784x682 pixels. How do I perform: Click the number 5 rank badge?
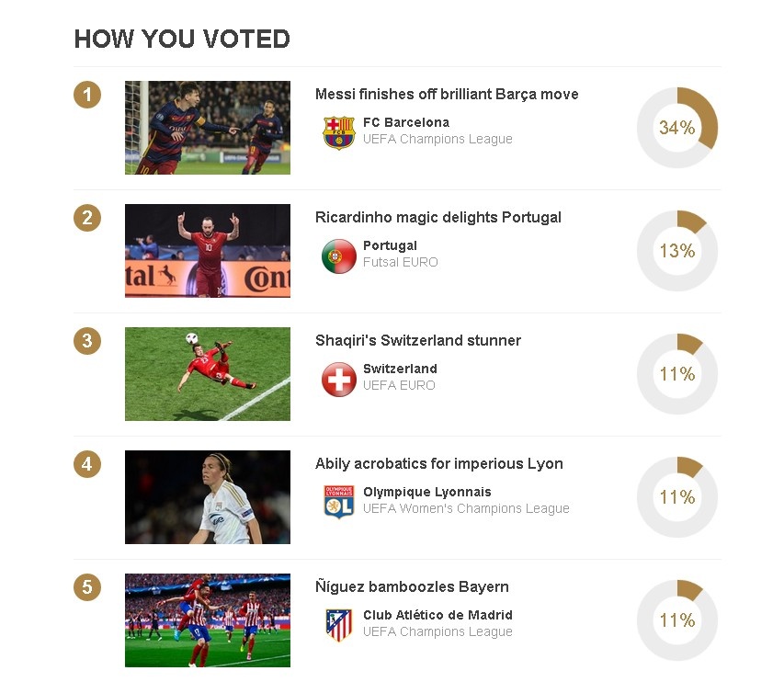(86, 587)
